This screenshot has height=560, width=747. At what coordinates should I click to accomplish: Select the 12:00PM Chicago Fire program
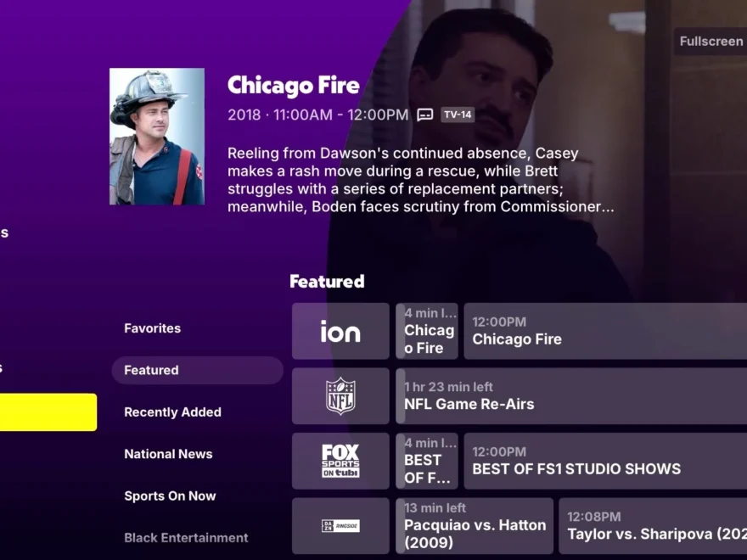tap(605, 331)
